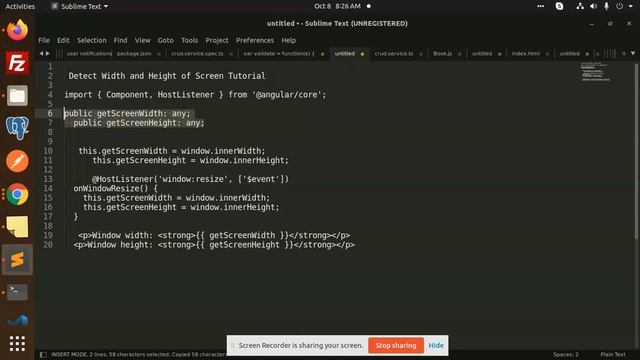Switch to the index.html tab
The width and height of the screenshot is (640, 360).
[525, 53]
